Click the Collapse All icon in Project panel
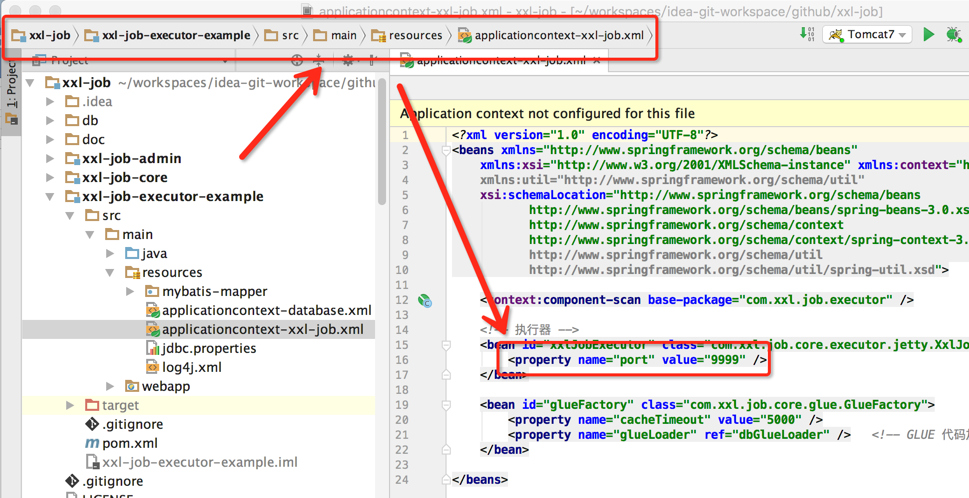 pyautogui.click(x=319, y=61)
